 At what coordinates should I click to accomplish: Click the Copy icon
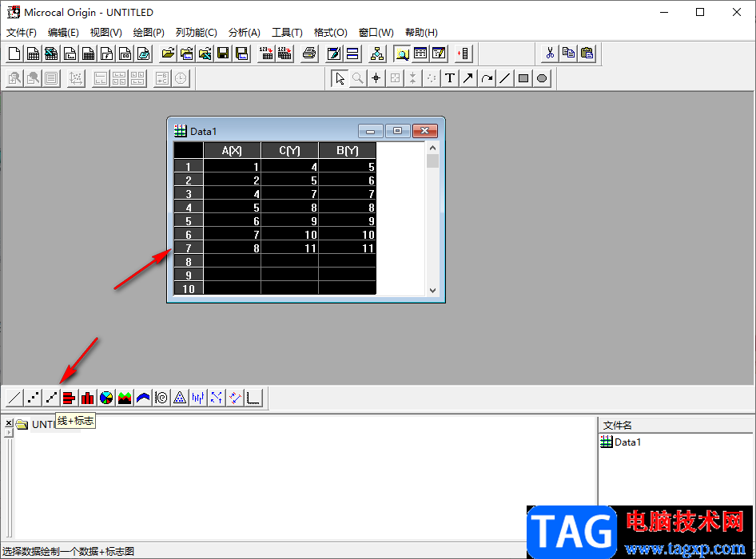(x=568, y=54)
